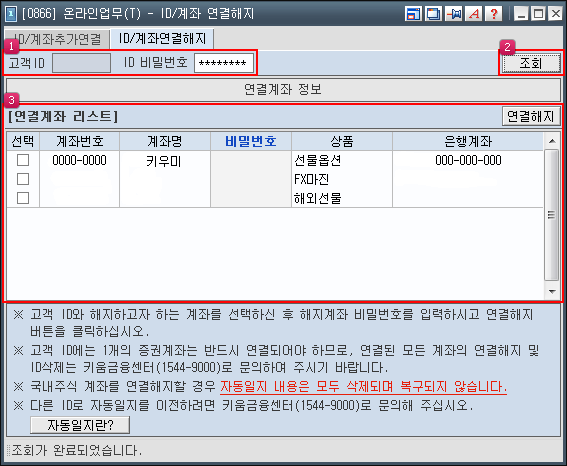Check the box for account 0000-0000
The image size is (567, 466).
(x=23, y=160)
